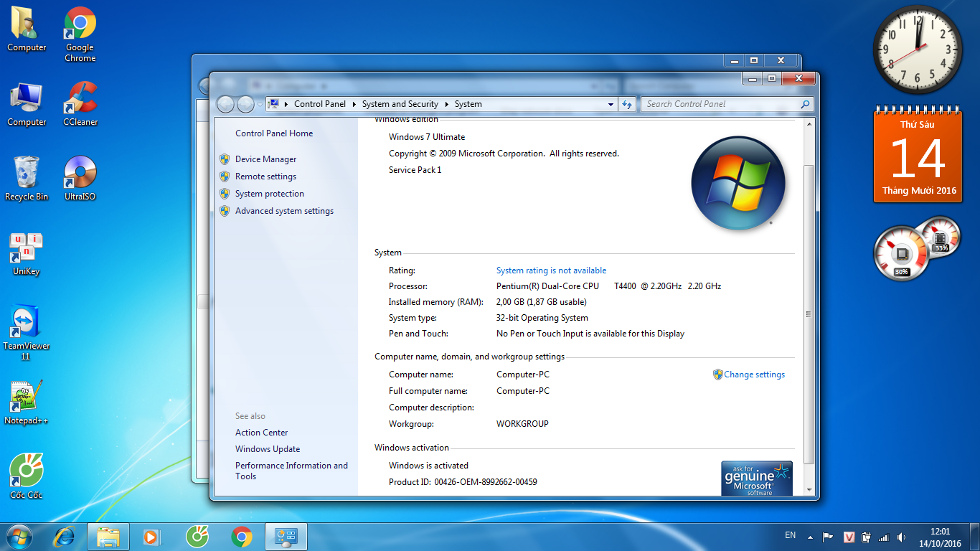The height and width of the screenshot is (551, 980).
Task: Launch Google Chrome from the desktop
Action: tap(80, 34)
